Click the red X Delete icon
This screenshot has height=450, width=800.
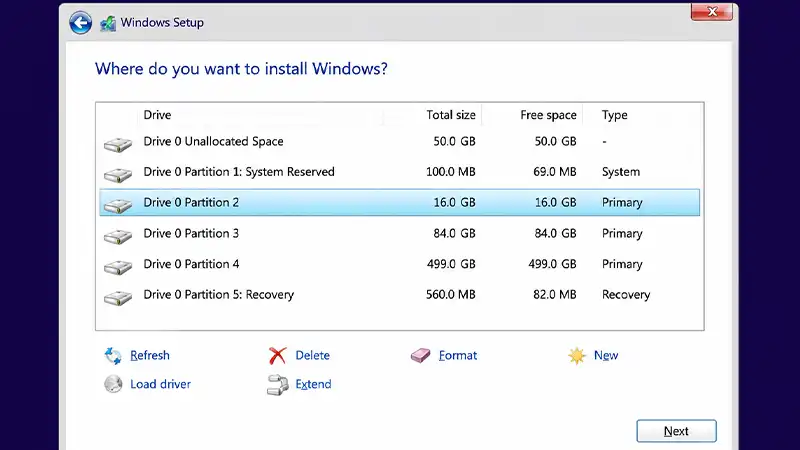coord(278,356)
